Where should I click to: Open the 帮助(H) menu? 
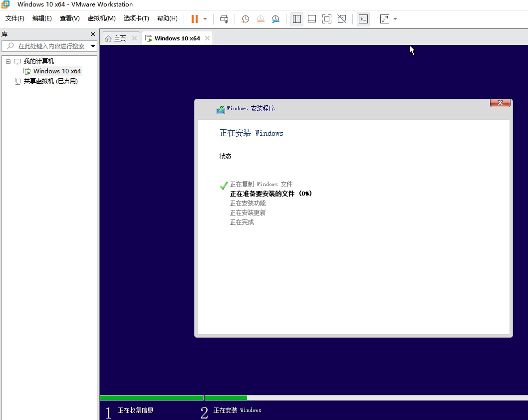tap(167, 18)
